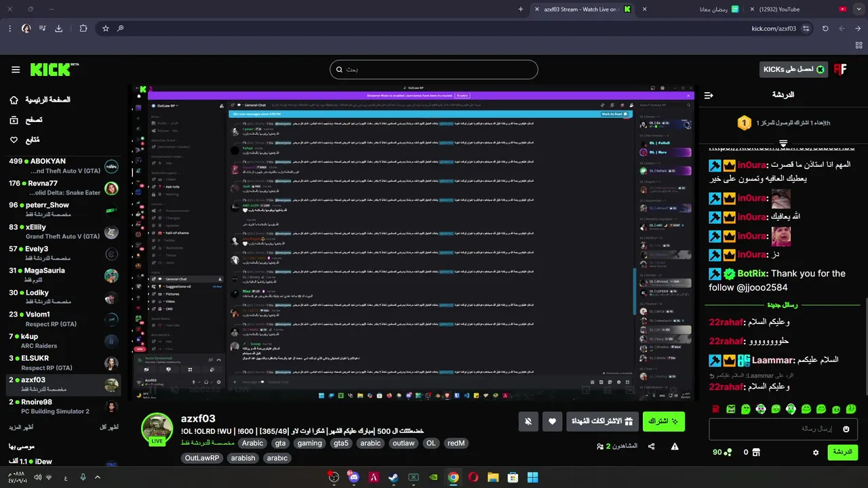This screenshot has height=488, width=868.
Task: Collapse the chat panel
Action: [x=709, y=96]
